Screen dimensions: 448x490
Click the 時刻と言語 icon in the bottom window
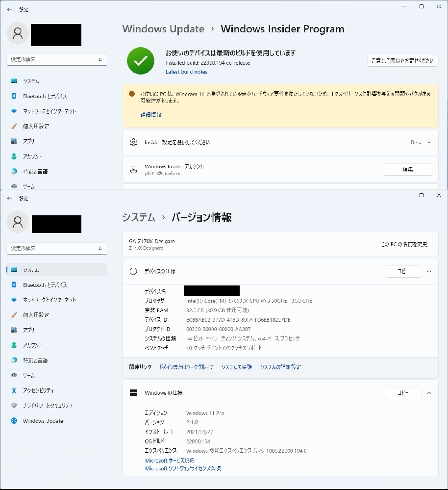coord(14,360)
